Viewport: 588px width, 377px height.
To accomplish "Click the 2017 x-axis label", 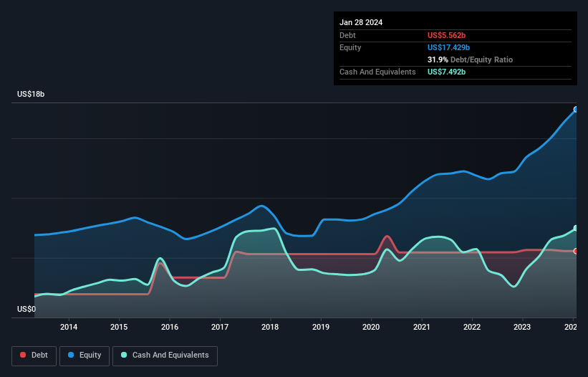I will pyautogui.click(x=220, y=327).
